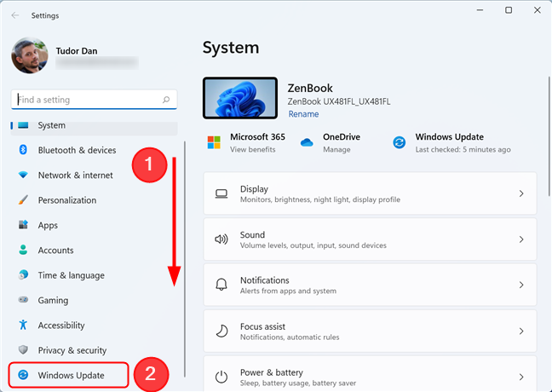
Task: Minimize the Settings window
Action: 480,10
